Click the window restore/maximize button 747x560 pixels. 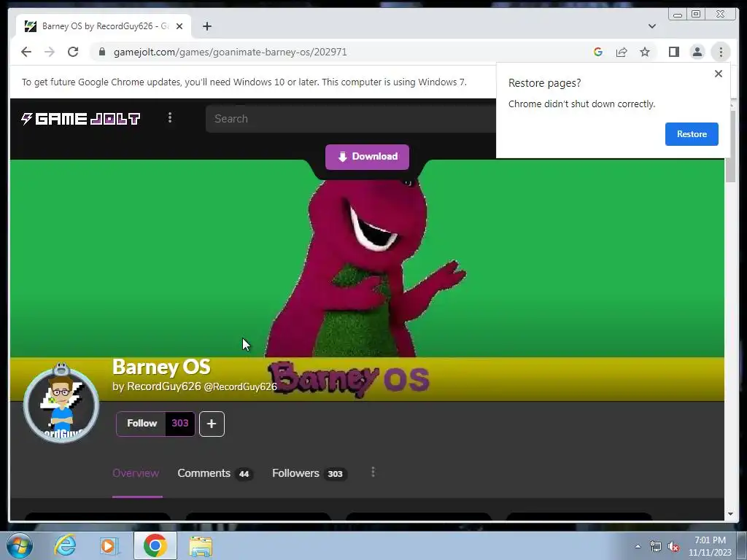pyautogui.click(x=696, y=15)
